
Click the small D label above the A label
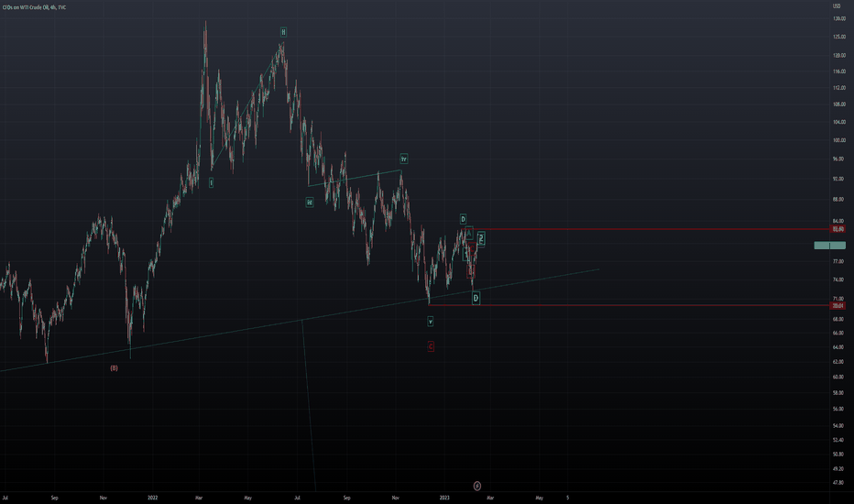[463, 219]
